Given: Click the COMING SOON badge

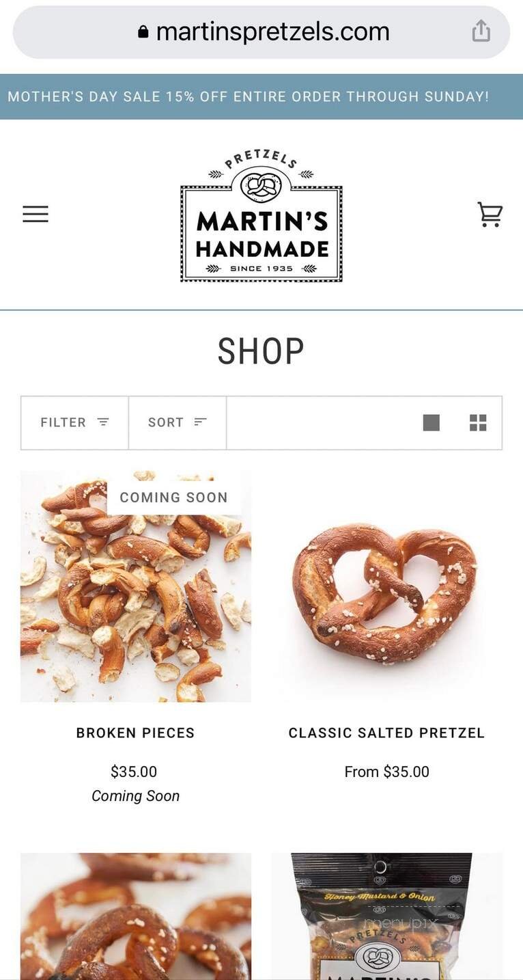Looking at the screenshot, I should point(174,498).
